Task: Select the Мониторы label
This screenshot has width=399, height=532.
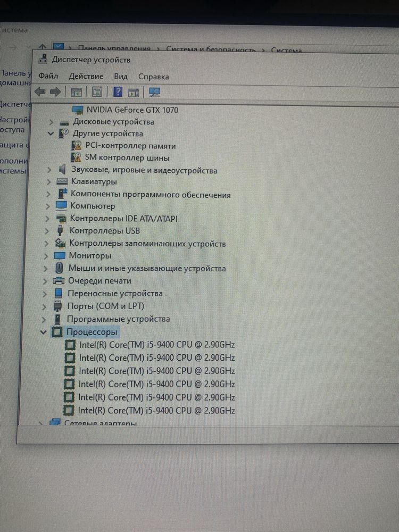Action: point(90,255)
